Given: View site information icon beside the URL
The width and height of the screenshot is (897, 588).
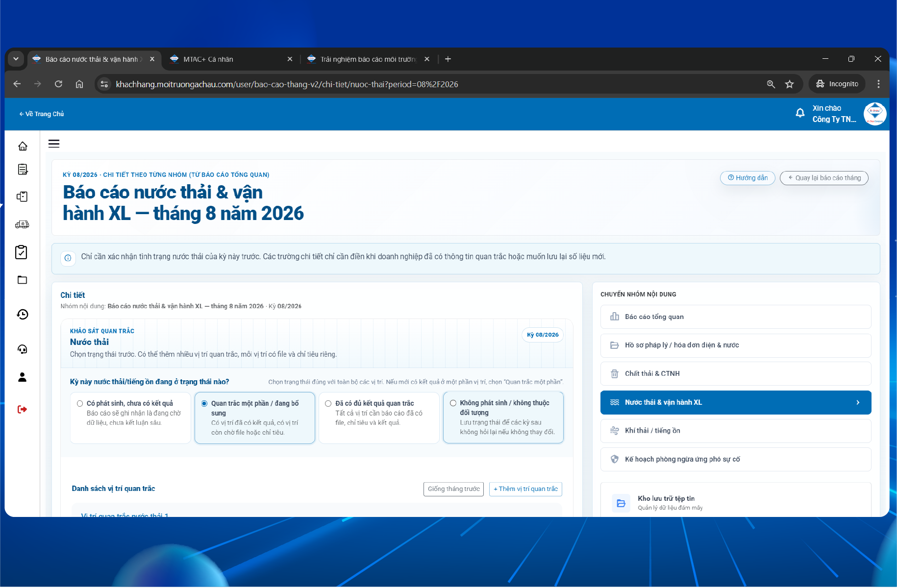Looking at the screenshot, I should (104, 84).
